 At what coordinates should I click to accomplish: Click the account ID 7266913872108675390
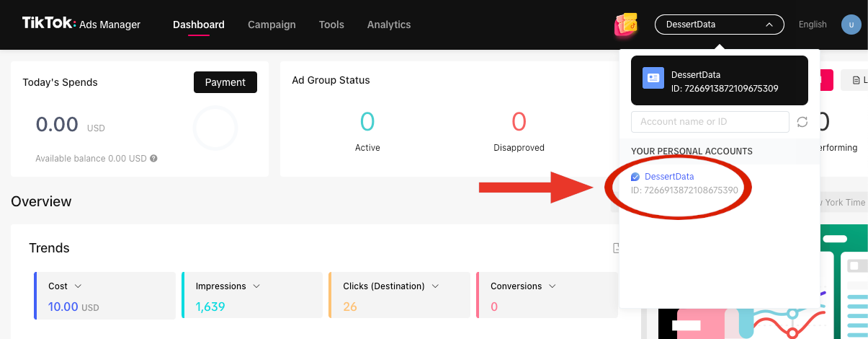(x=684, y=190)
